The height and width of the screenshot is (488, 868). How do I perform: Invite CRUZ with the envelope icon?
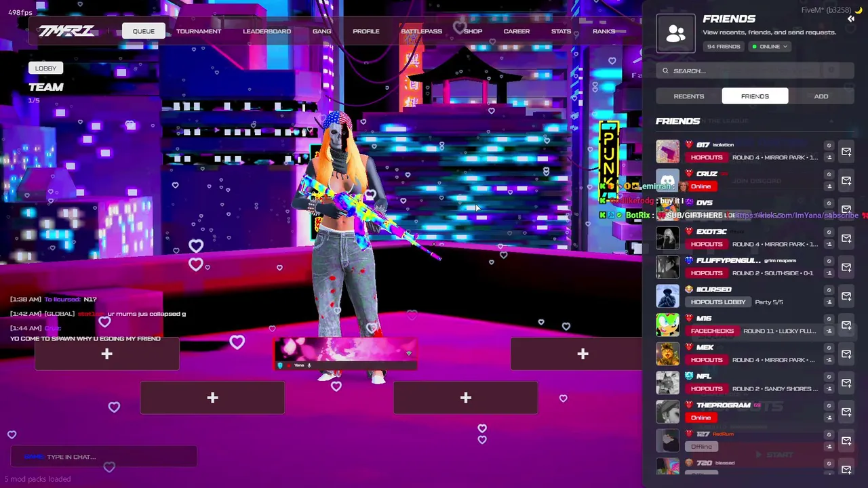[x=846, y=181]
